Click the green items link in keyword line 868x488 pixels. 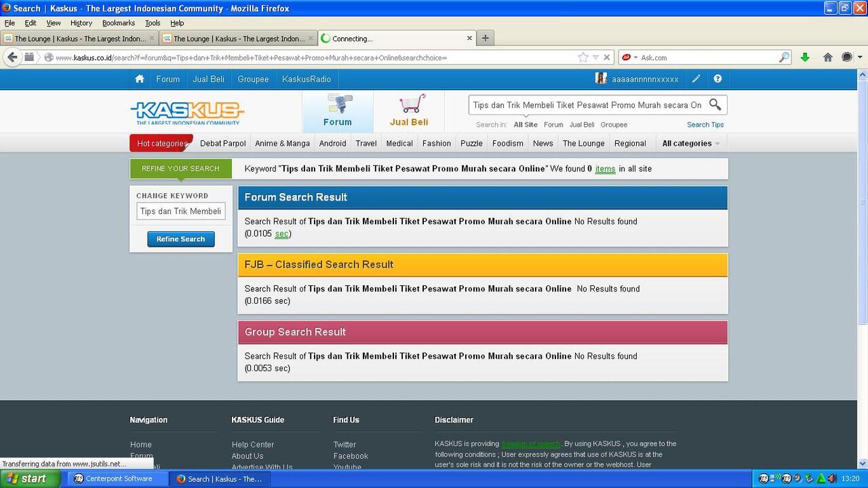pyautogui.click(x=606, y=169)
